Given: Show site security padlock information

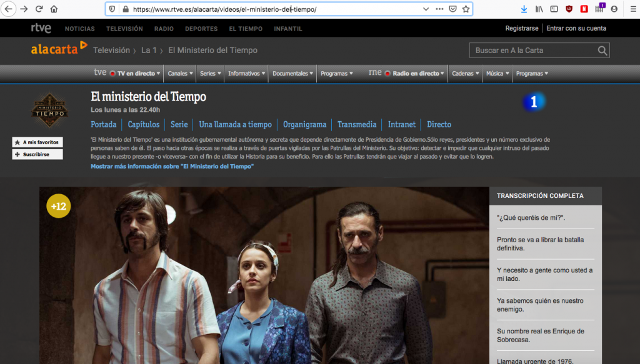Looking at the screenshot, I should [x=126, y=9].
